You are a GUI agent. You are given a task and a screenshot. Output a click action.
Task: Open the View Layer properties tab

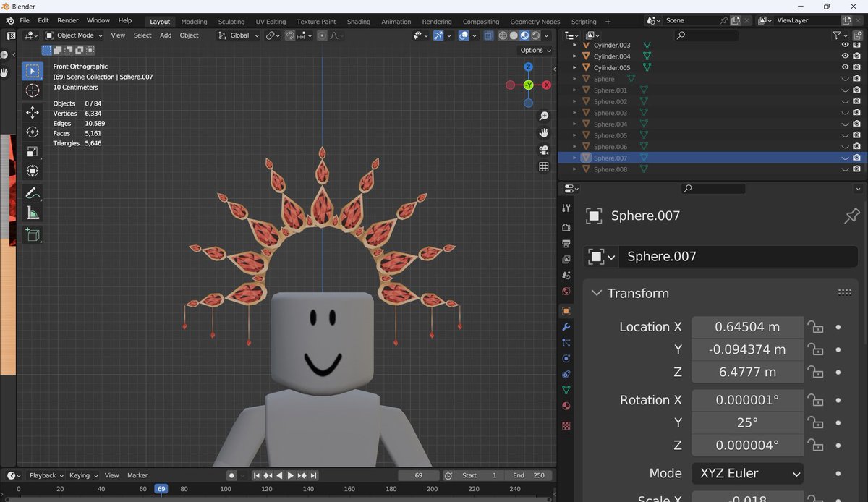tap(566, 260)
